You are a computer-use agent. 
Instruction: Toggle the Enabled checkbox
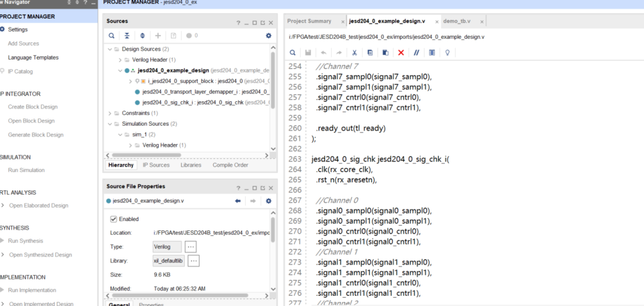click(114, 219)
